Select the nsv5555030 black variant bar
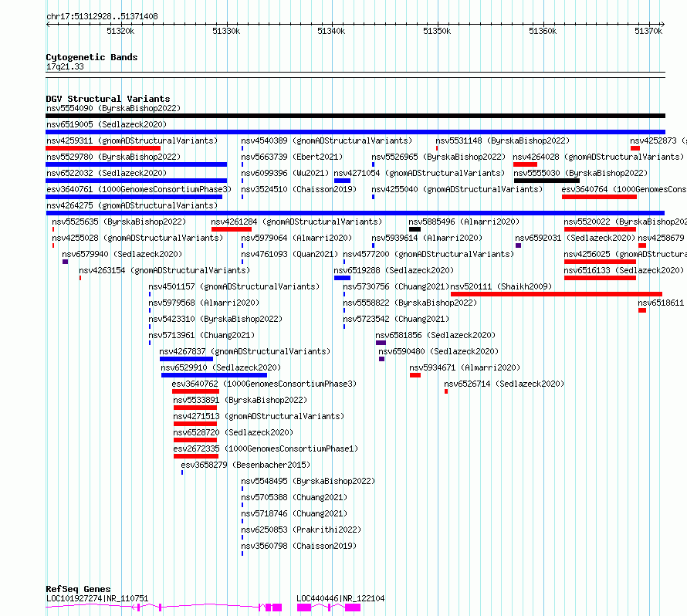687x616 pixels. pyautogui.click(x=547, y=181)
